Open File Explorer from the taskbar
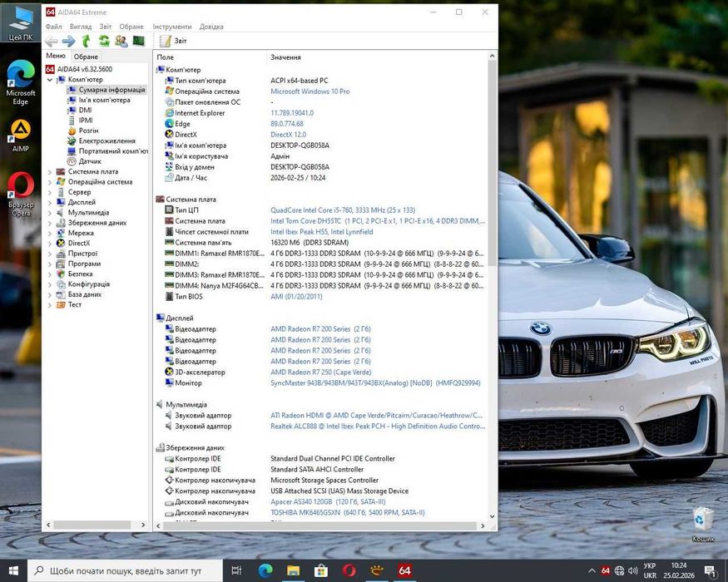 [x=293, y=570]
